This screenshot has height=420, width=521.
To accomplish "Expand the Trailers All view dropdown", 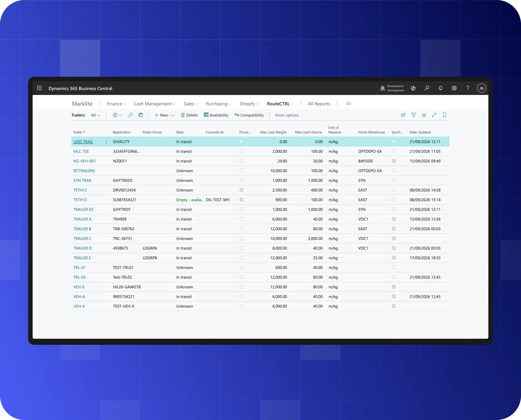I will tap(96, 115).
